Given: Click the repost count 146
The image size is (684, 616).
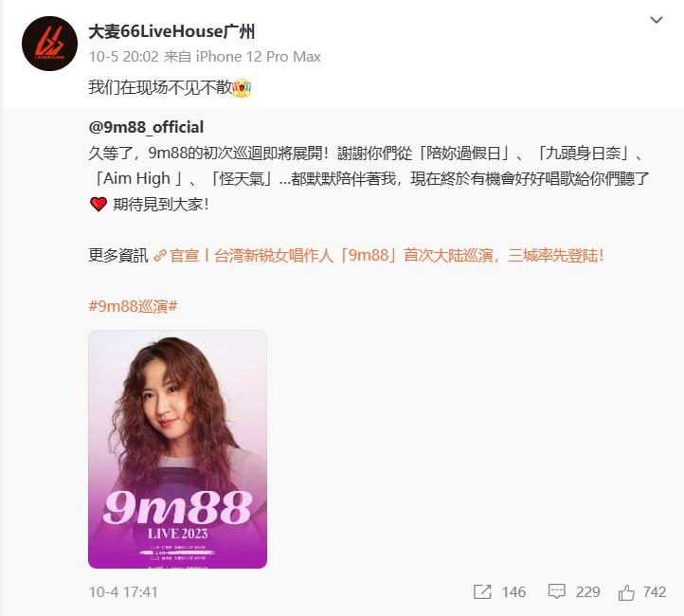Looking at the screenshot, I should (x=513, y=592).
